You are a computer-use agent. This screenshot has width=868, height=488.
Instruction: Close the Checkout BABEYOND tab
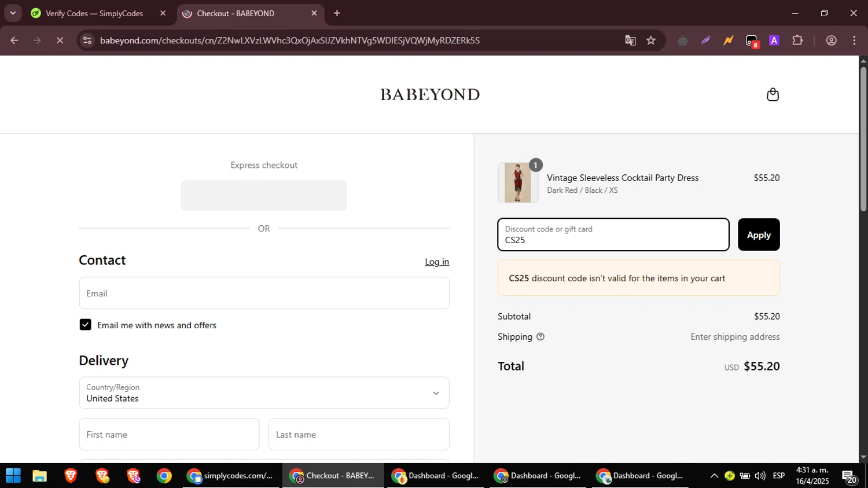[x=314, y=13]
